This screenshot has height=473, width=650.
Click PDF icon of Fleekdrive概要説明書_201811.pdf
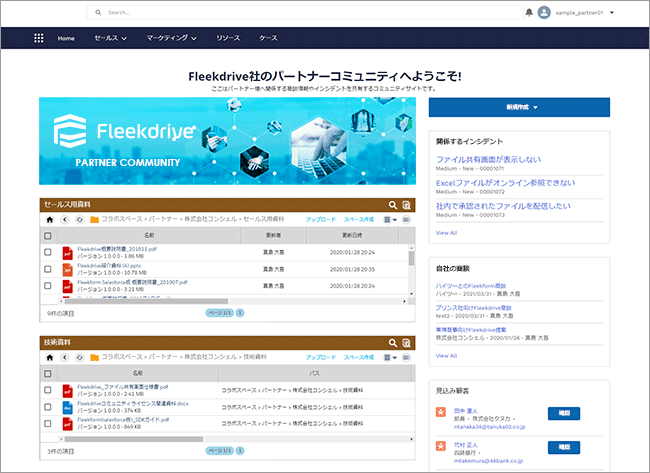point(68,253)
